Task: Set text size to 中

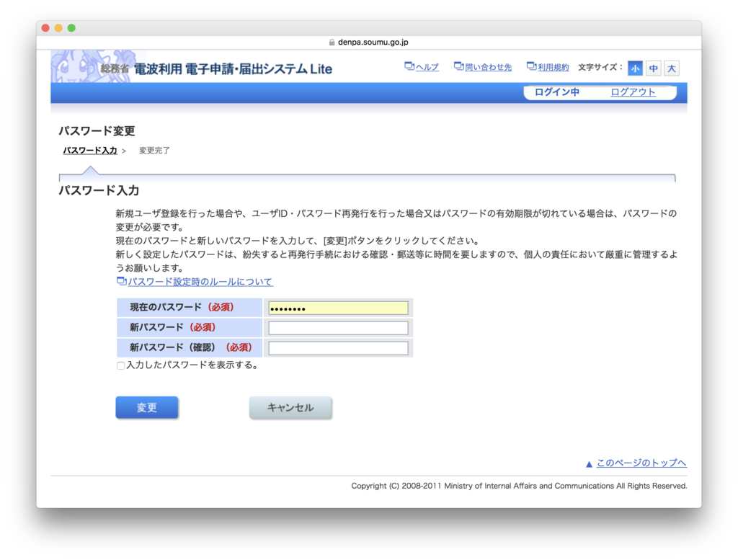Action: point(653,68)
